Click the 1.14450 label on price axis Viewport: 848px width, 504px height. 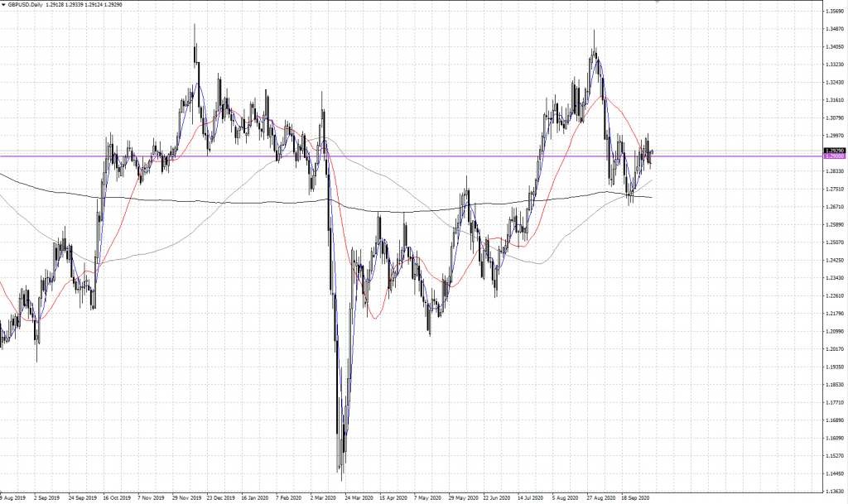point(835,473)
